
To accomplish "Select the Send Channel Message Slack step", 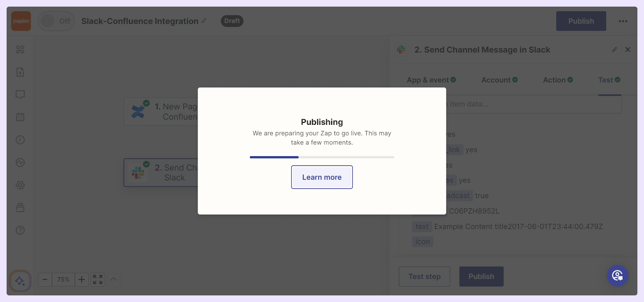I will pyautogui.click(x=161, y=172).
